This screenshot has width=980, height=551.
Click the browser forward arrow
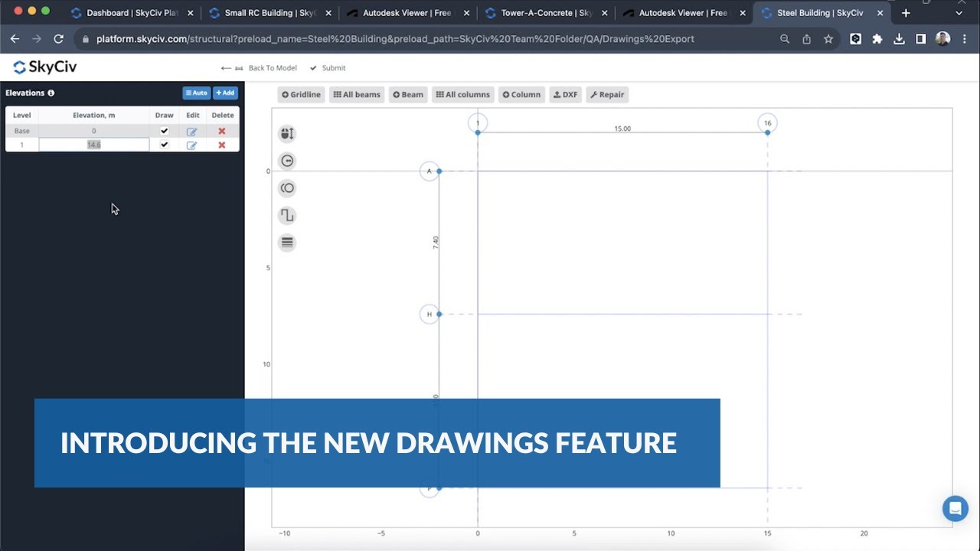(x=37, y=39)
